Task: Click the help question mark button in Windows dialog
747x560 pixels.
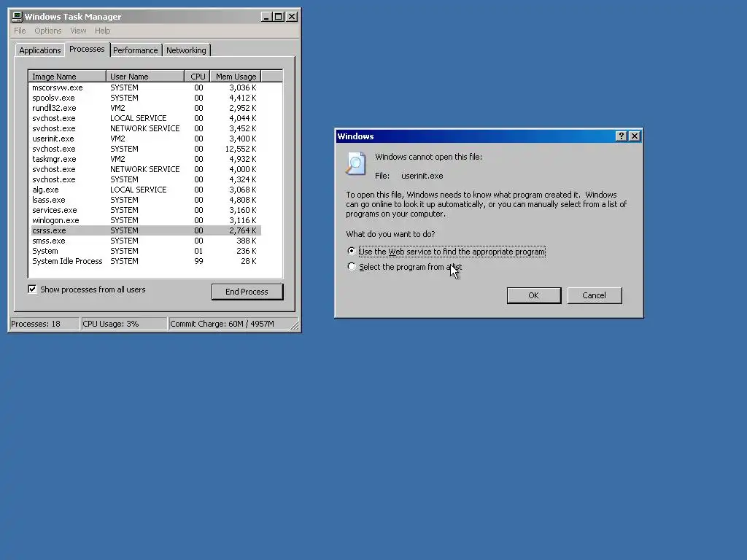Action: tap(621, 136)
